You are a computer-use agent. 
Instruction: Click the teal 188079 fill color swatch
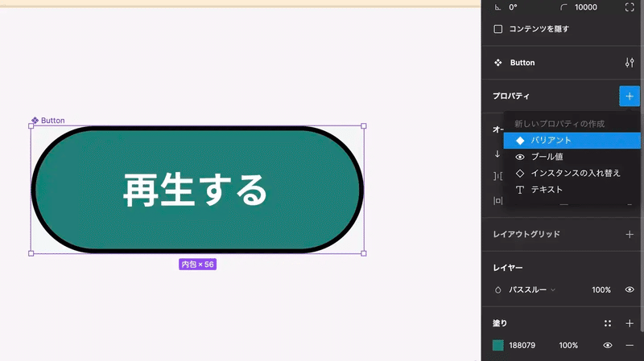point(497,346)
